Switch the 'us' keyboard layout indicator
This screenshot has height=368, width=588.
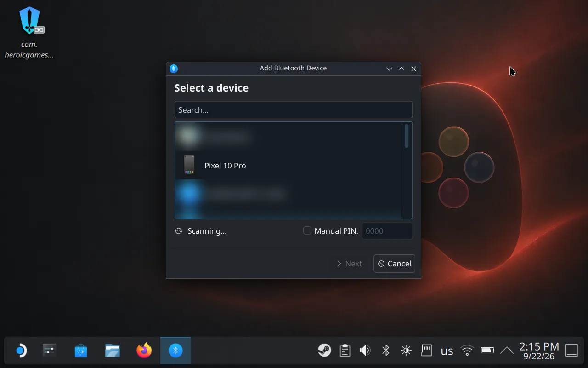(x=447, y=351)
